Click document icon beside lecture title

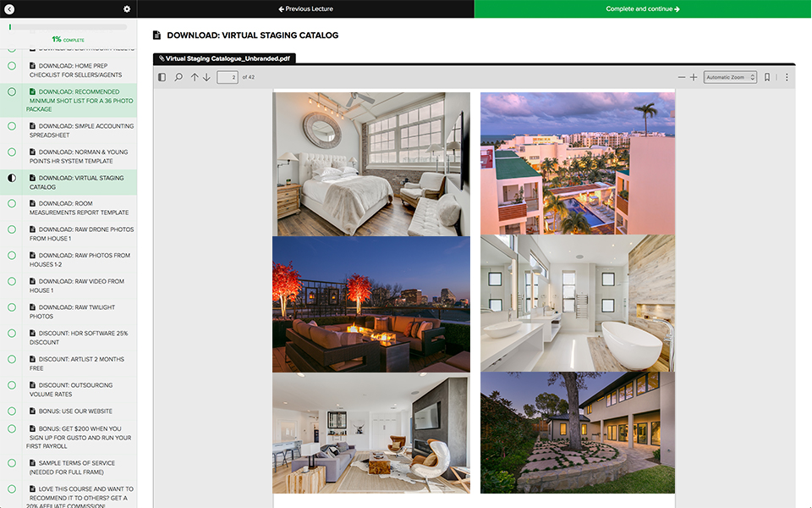click(x=157, y=36)
